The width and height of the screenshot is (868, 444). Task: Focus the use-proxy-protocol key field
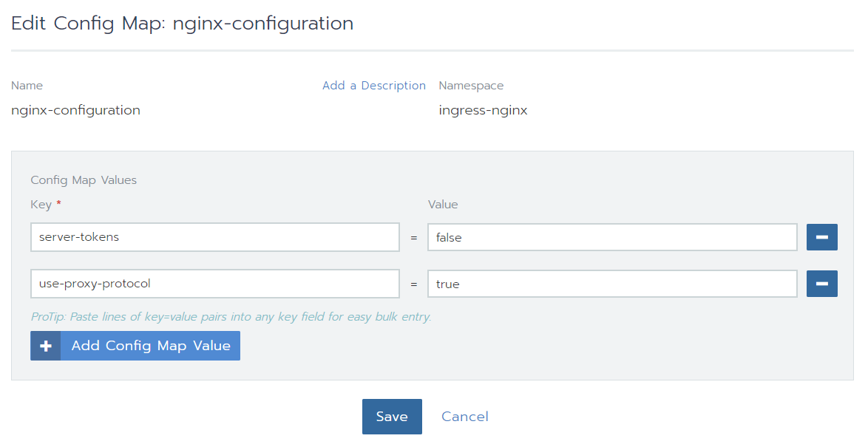pos(215,284)
